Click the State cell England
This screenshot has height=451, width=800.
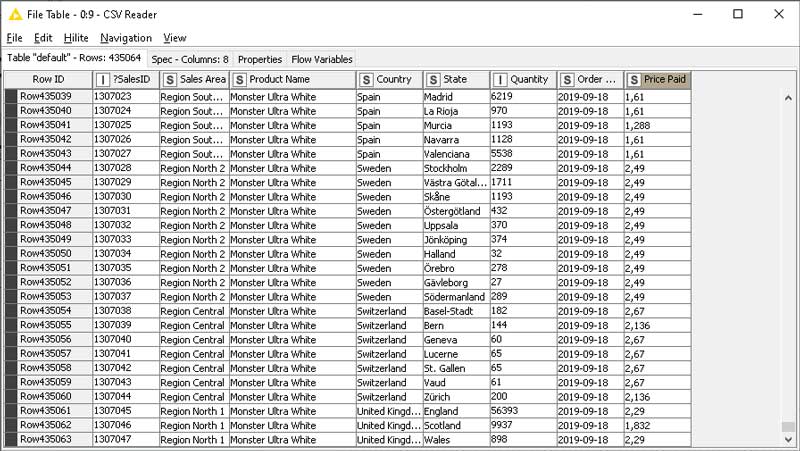457,411
